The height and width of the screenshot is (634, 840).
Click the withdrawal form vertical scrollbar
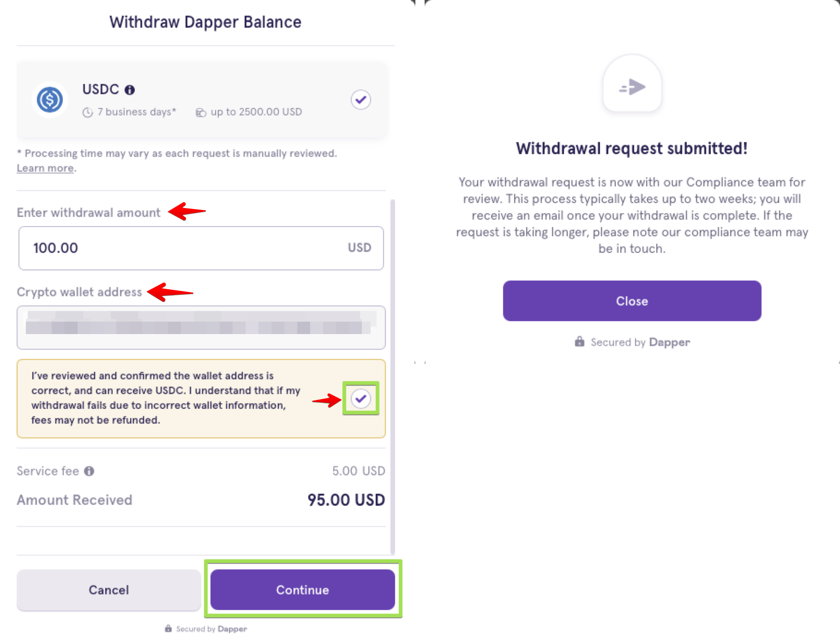click(x=393, y=377)
